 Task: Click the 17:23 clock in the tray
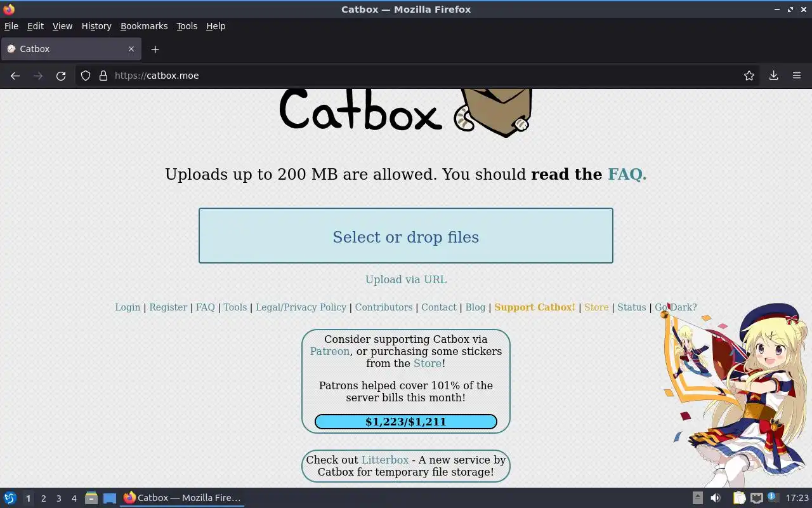click(797, 498)
